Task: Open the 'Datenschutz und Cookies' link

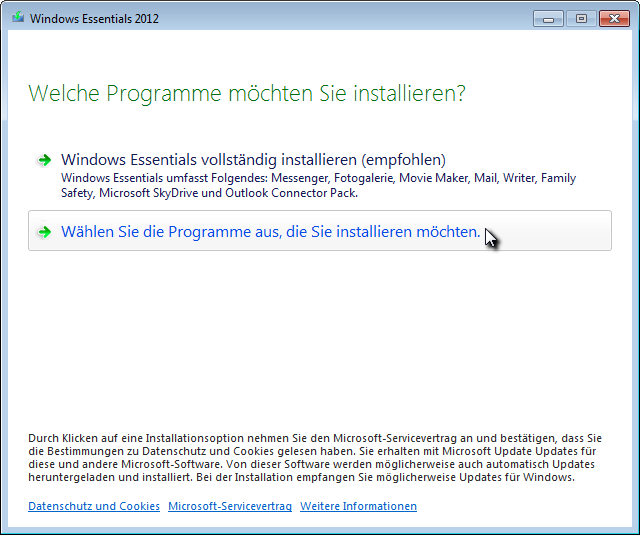Action: 94,506
